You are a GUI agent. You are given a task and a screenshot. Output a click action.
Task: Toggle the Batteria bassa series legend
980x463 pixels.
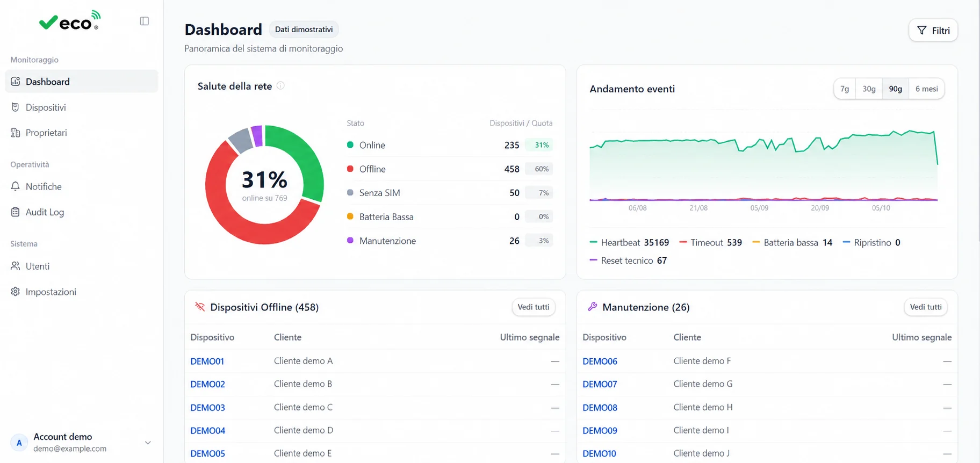792,243
